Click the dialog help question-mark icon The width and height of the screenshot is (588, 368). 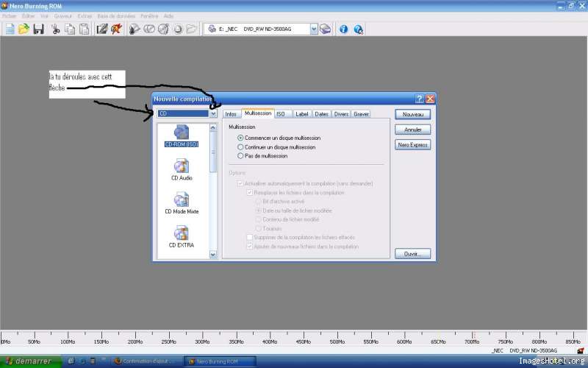(x=419, y=99)
